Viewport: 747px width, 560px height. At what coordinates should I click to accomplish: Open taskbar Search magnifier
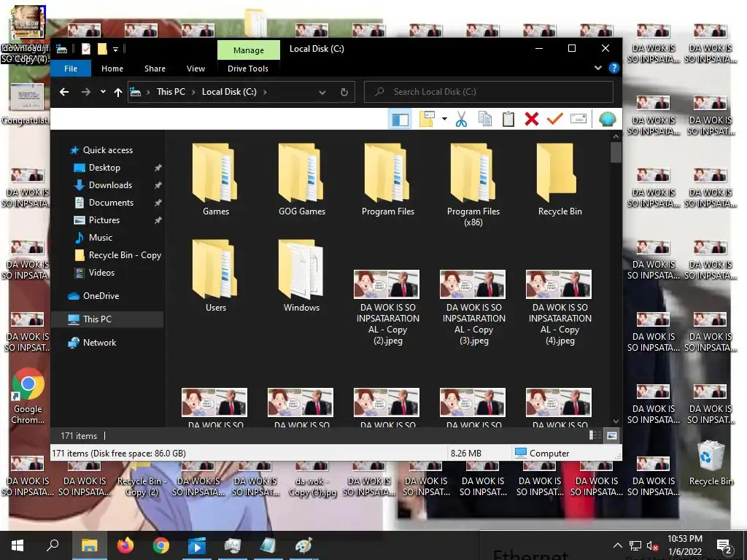pos(53,545)
